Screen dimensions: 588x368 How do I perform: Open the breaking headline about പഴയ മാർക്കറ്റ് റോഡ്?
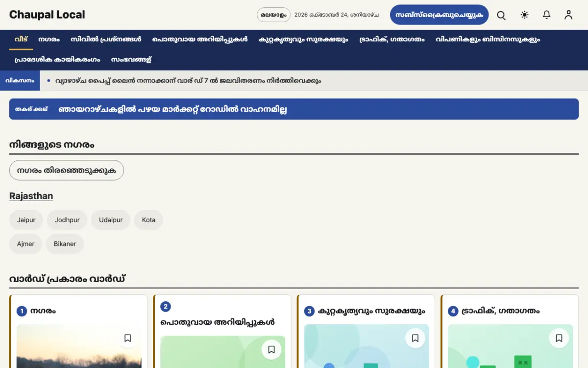[x=172, y=109]
